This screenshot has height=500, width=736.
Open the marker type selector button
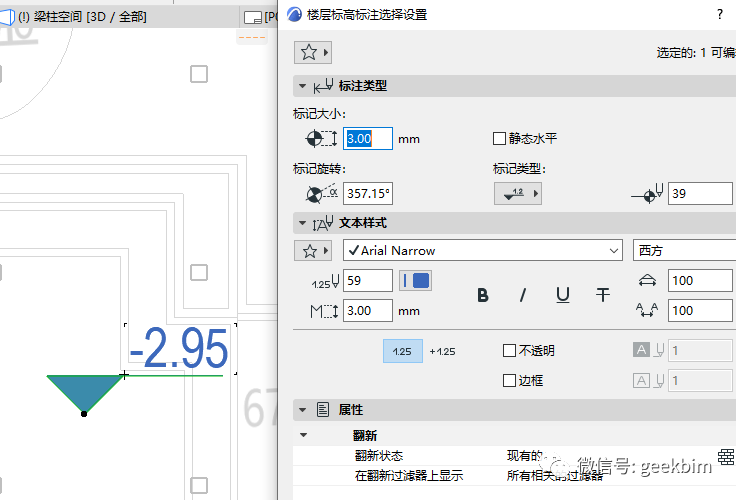[517, 194]
